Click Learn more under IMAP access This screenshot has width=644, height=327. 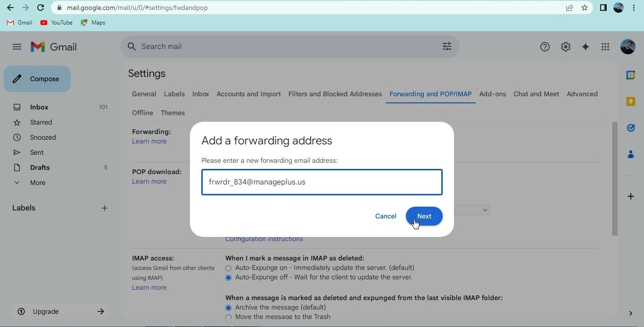click(x=149, y=287)
